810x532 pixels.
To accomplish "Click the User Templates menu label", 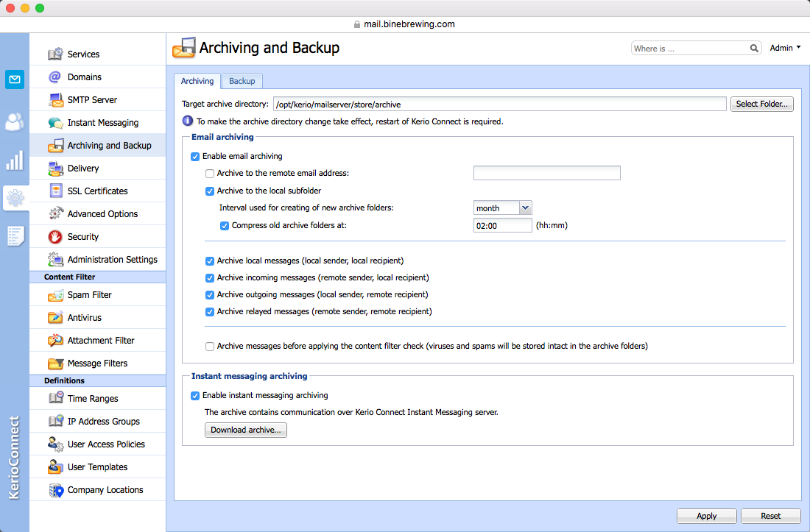I will coord(97,467).
